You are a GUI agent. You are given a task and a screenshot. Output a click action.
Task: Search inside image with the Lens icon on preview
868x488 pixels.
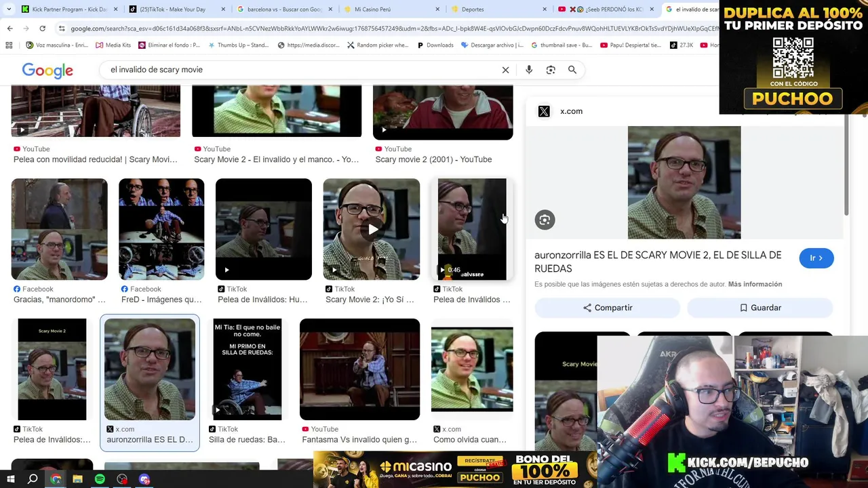point(545,220)
